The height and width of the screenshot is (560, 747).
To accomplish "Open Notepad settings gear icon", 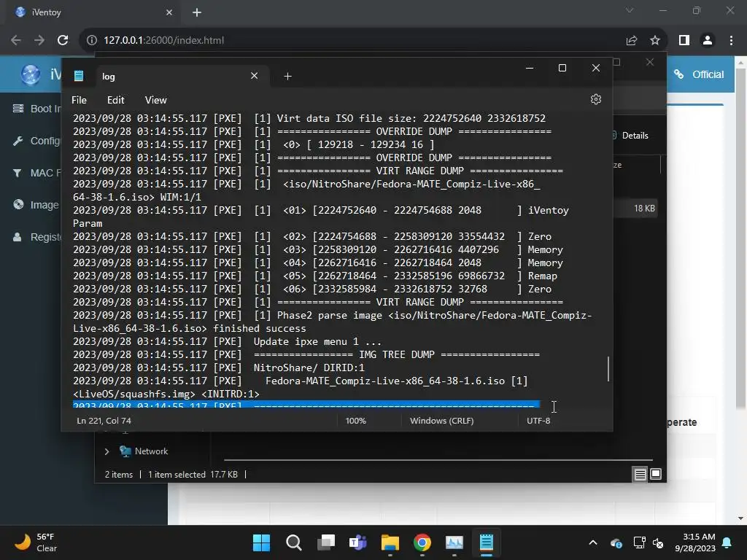I will pos(595,99).
